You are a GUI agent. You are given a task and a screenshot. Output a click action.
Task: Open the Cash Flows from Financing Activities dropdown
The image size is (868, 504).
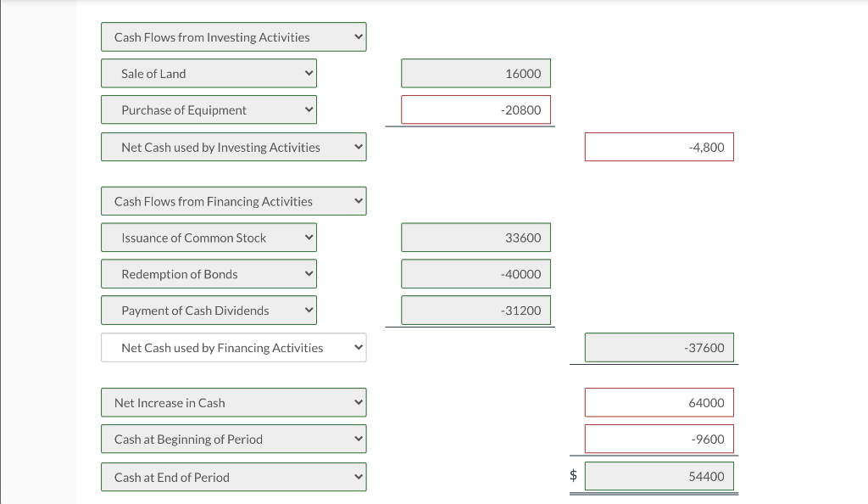[233, 200]
